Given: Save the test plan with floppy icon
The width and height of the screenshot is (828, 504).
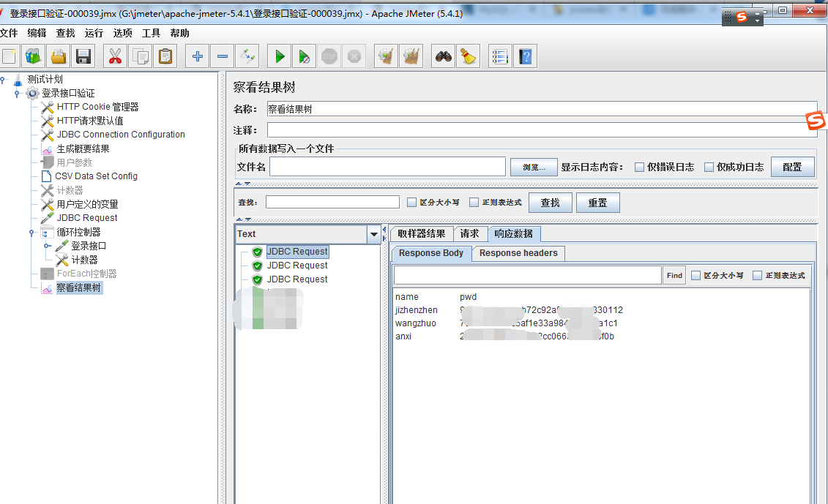Looking at the screenshot, I should click(83, 56).
